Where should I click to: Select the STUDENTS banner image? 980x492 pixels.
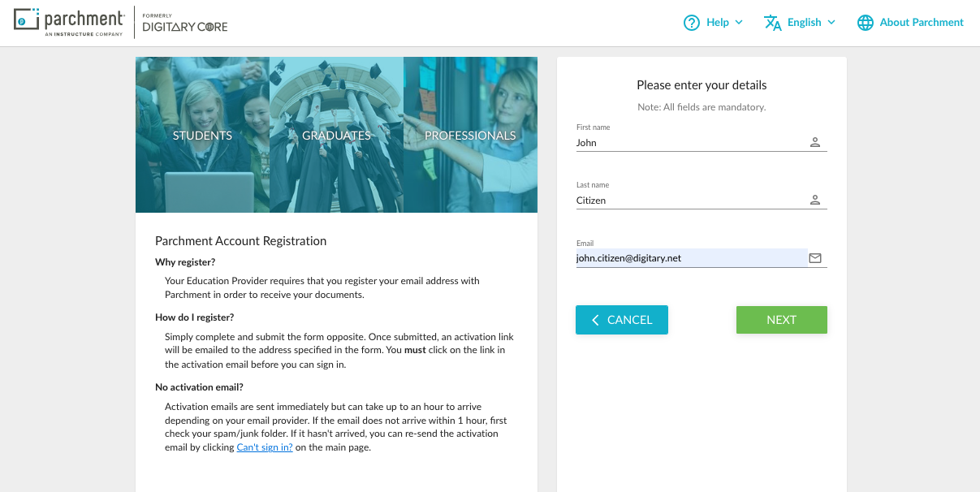coord(202,136)
